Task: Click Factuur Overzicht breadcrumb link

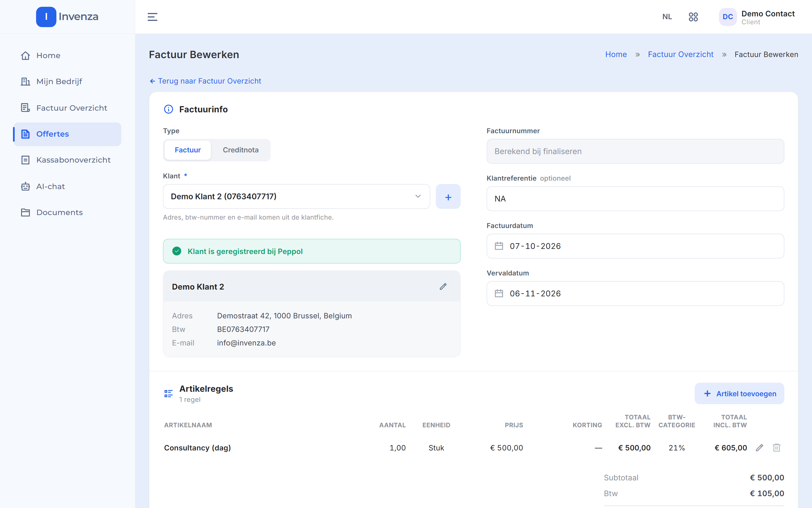Action: click(x=680, y=54)
